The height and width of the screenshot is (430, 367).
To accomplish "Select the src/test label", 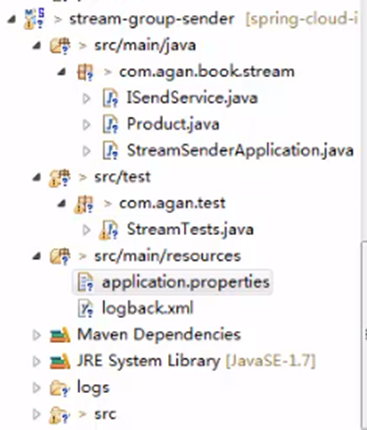I will [122, 177].
